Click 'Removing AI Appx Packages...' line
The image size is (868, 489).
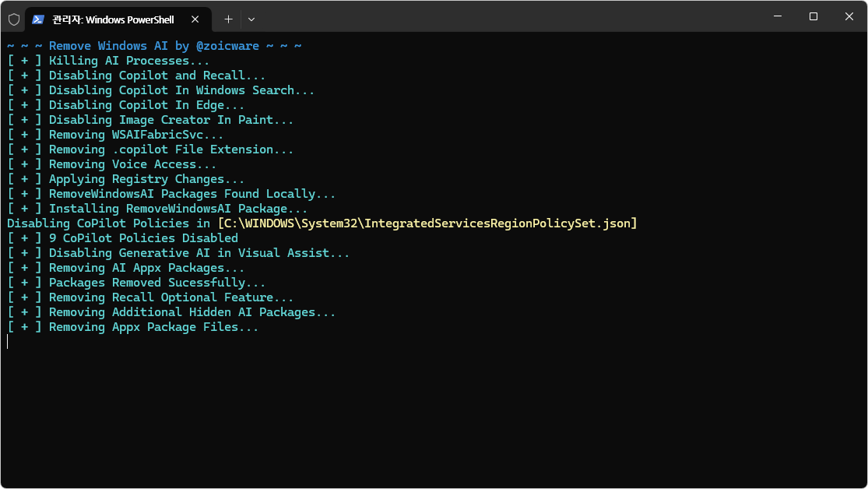coord(125,268)
